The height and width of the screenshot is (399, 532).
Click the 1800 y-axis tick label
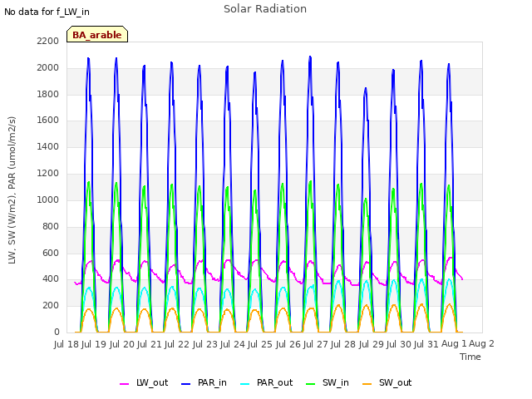(x=48, y=94)
